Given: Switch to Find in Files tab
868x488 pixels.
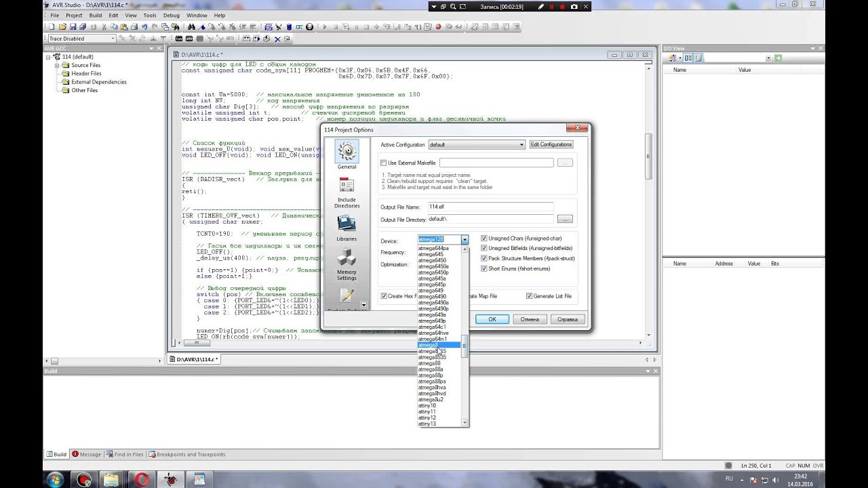Looking at the screenshot, I should 125,454.
